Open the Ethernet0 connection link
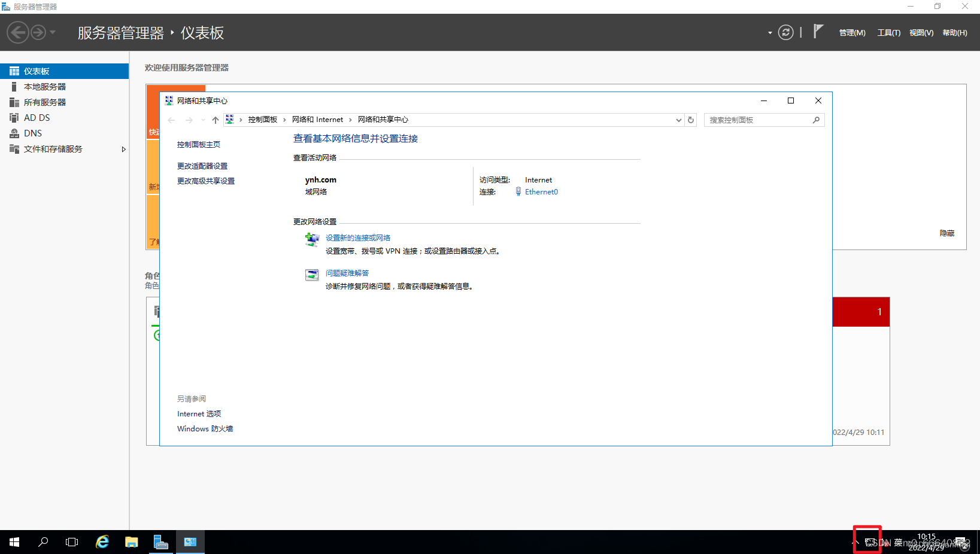The image size is (980, 554). pyautogui.click(x=541, y=192)
